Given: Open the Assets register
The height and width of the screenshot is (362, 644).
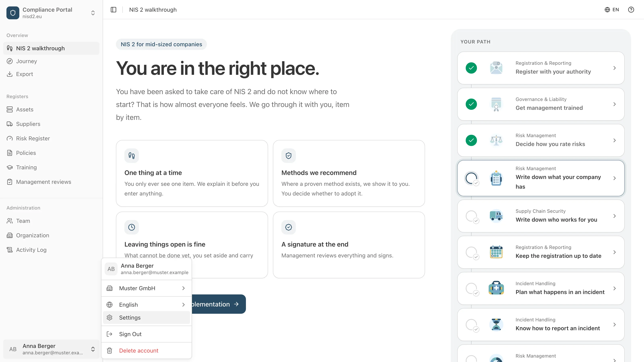Looking at the screenshot, I should (51, 109).
